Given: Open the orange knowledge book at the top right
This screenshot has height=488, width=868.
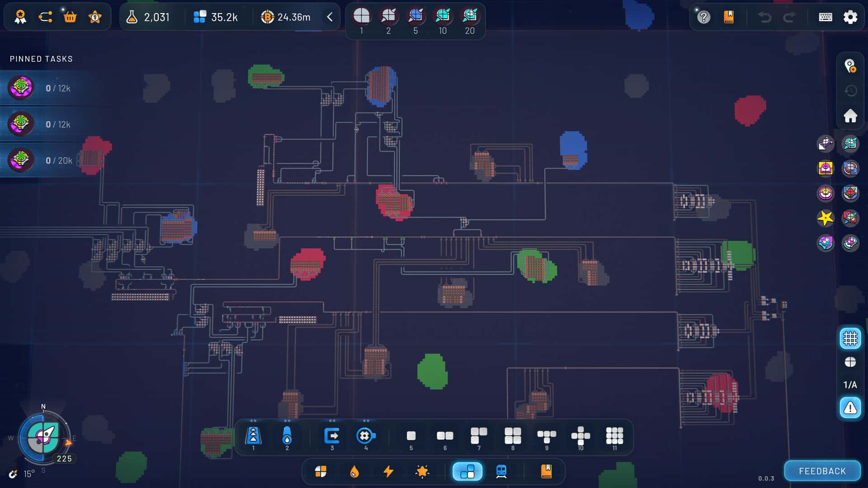Looking at the screenshot, I should coord(729,17).
